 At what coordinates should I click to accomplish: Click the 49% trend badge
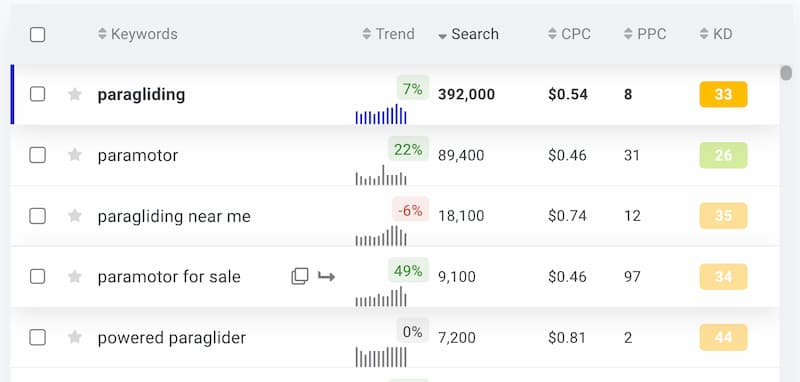pyautogui.click(x=408, y=271)
